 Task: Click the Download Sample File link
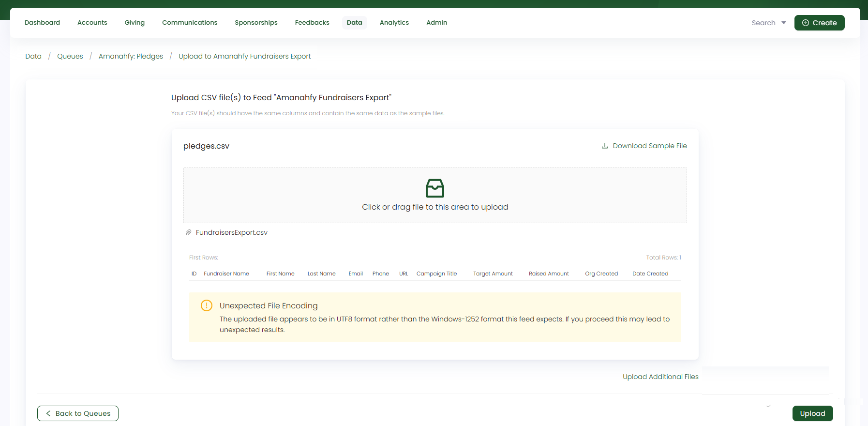click(x=644, y=146)
